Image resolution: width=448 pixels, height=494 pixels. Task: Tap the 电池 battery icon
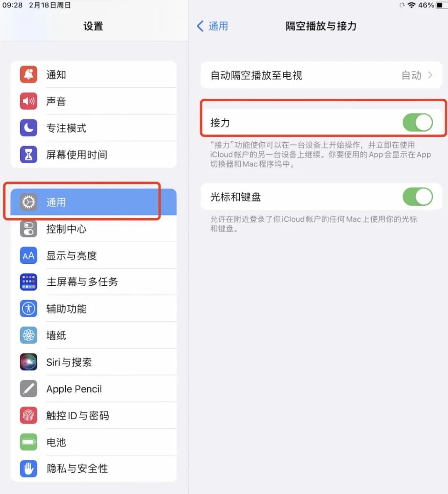(29, 442)
